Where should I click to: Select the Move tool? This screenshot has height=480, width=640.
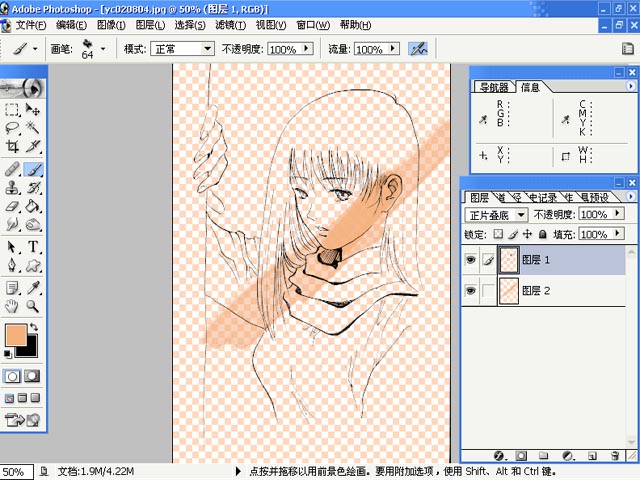(x=33, y=109)
